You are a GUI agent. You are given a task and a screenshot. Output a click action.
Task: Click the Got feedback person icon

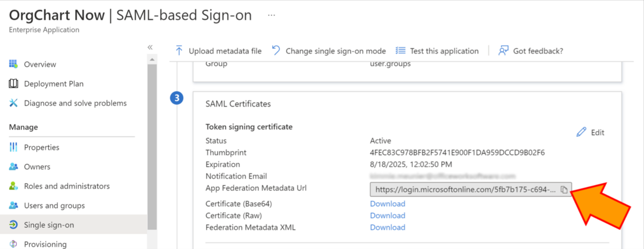pyautogui.click(x=503, y=50)
